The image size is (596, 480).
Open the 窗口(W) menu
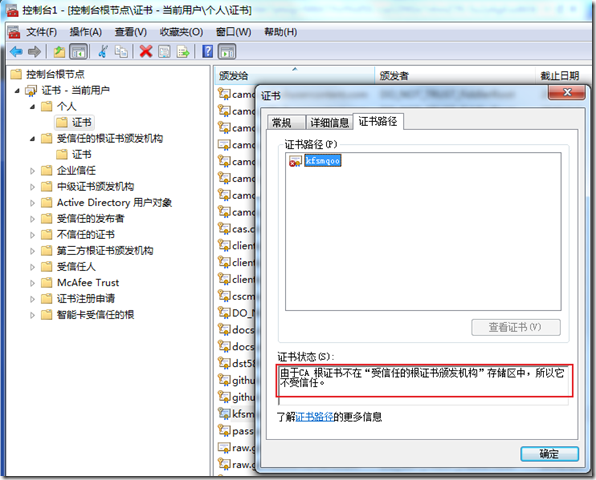tap(234, 32)
